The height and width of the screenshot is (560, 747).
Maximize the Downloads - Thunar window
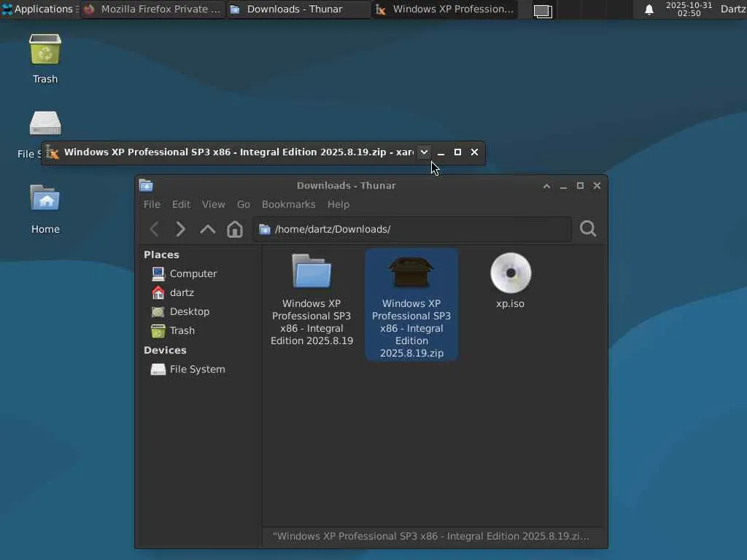[x=580, y=186]
